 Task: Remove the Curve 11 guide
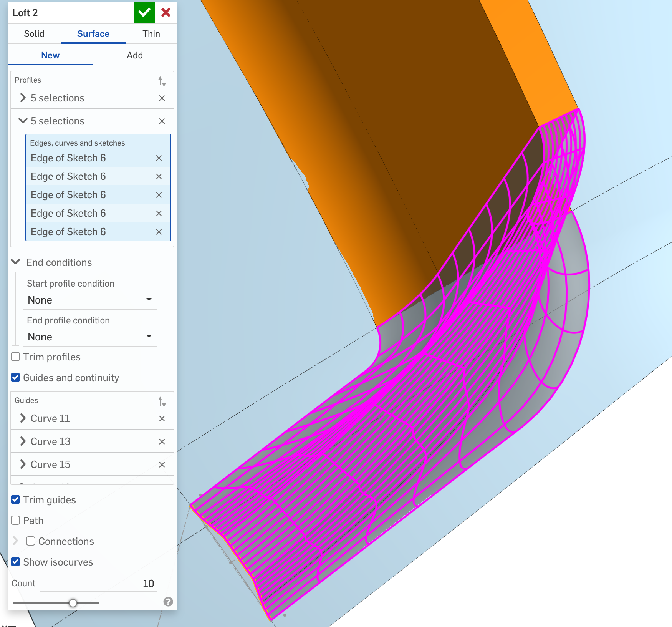click(x=162, y=418)
